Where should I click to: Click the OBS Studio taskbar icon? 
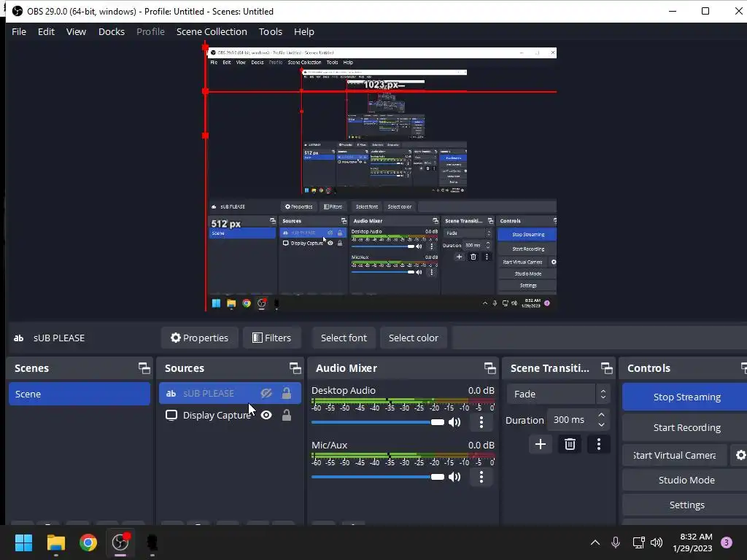point(120,542)
